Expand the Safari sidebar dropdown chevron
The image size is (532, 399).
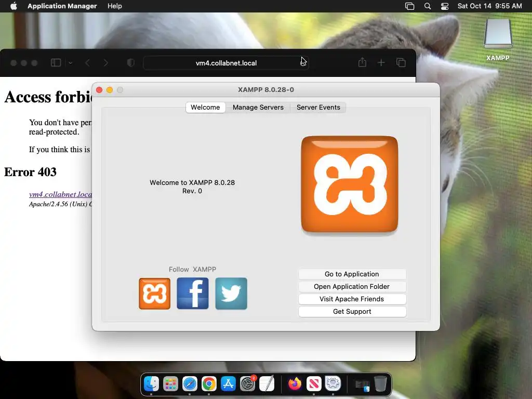tap(71, 63)
